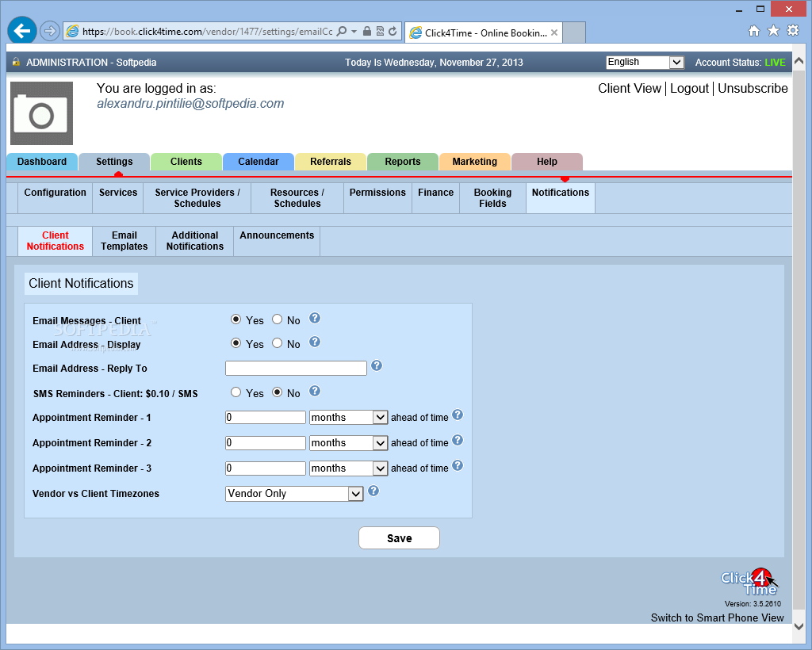Select No for SMS Reminders - Client
This screenshot has width=812, height=650.
pyautogui.click(x=277, y=392)
